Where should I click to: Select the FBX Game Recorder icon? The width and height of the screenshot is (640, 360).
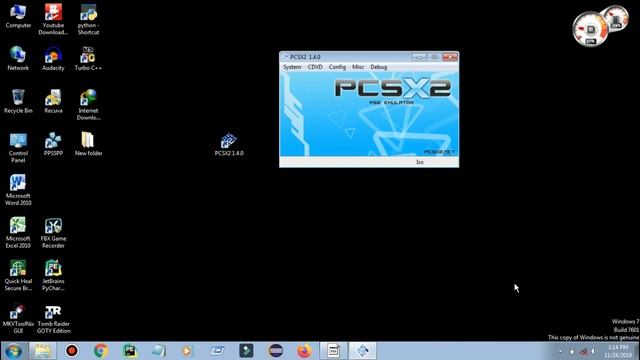pyautogui.click(x=53, y=233)
